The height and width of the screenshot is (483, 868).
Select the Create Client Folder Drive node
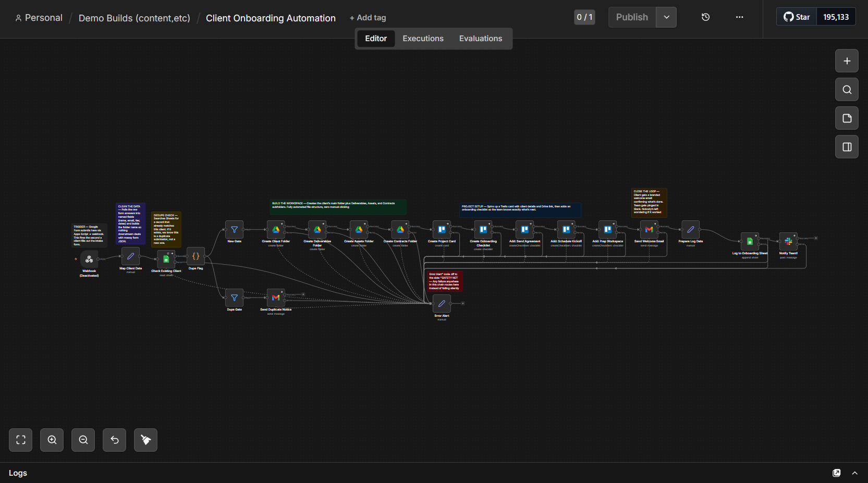pos(276,229)
